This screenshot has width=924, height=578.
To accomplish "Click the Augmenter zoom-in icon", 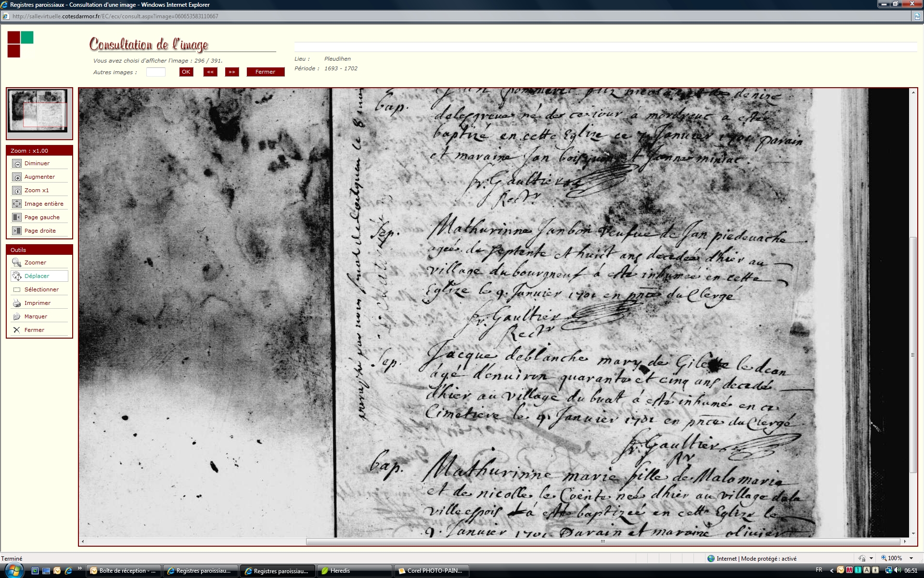I will point(17,177).
